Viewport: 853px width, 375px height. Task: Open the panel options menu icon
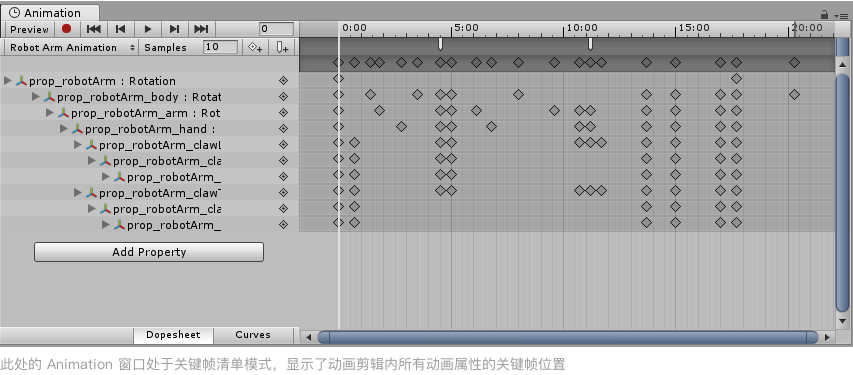tap(843, 16)
